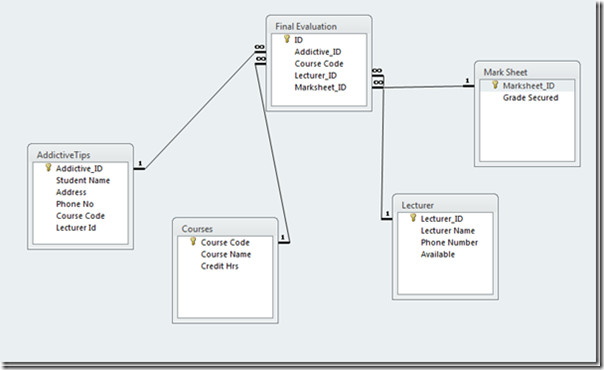604x370 pixels.
Task: Click the key icon next to Course Code in Courses
Action: click(x=193, y=241)
